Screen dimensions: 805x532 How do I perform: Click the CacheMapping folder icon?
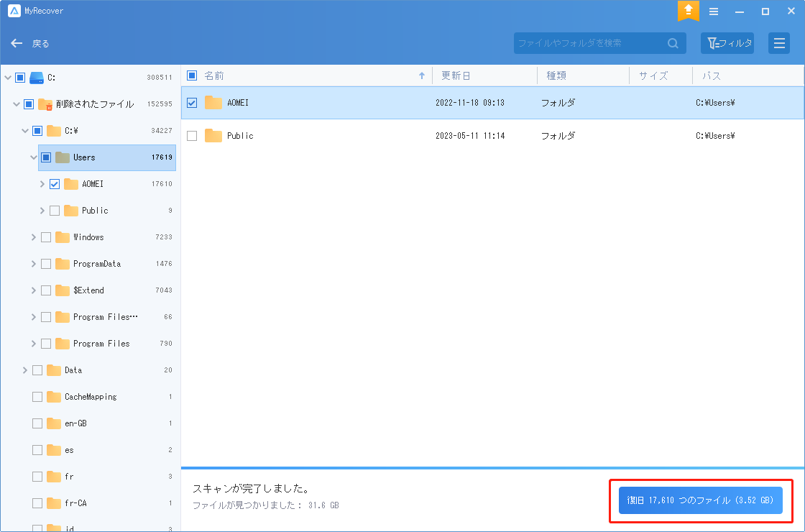tap(54, 397)
